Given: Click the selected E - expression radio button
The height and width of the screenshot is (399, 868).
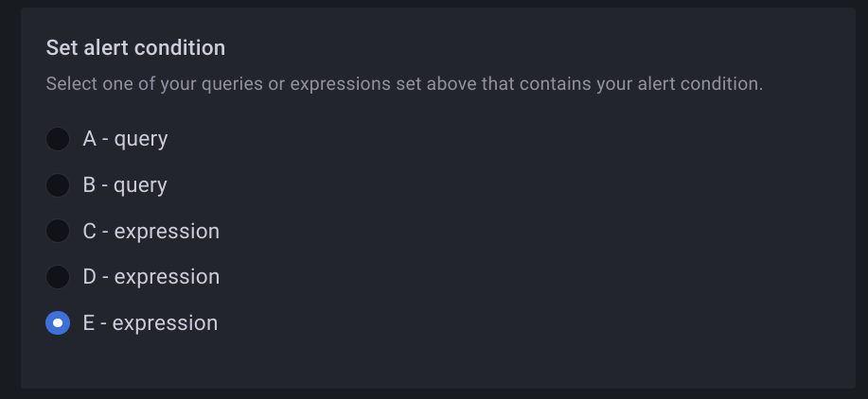Looking at the screenshot, I should click(58, 323).
